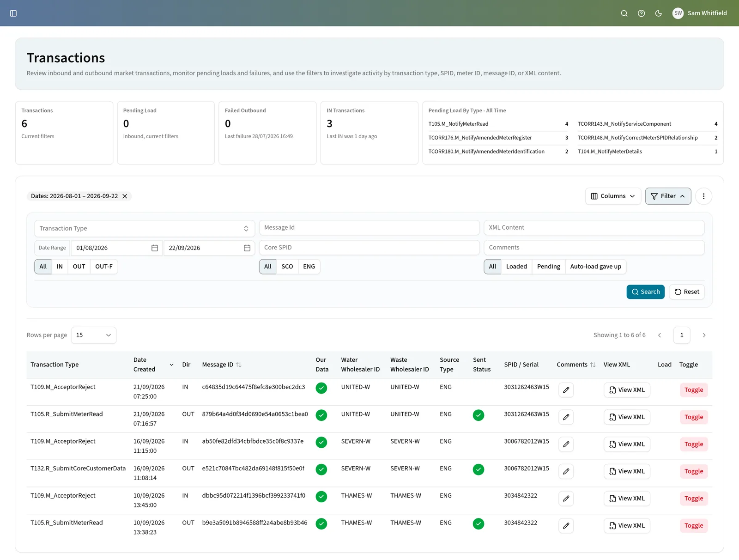Toggle the sidebar panel icon
Viewport: 739px width, 560px height.
[13, 13]
